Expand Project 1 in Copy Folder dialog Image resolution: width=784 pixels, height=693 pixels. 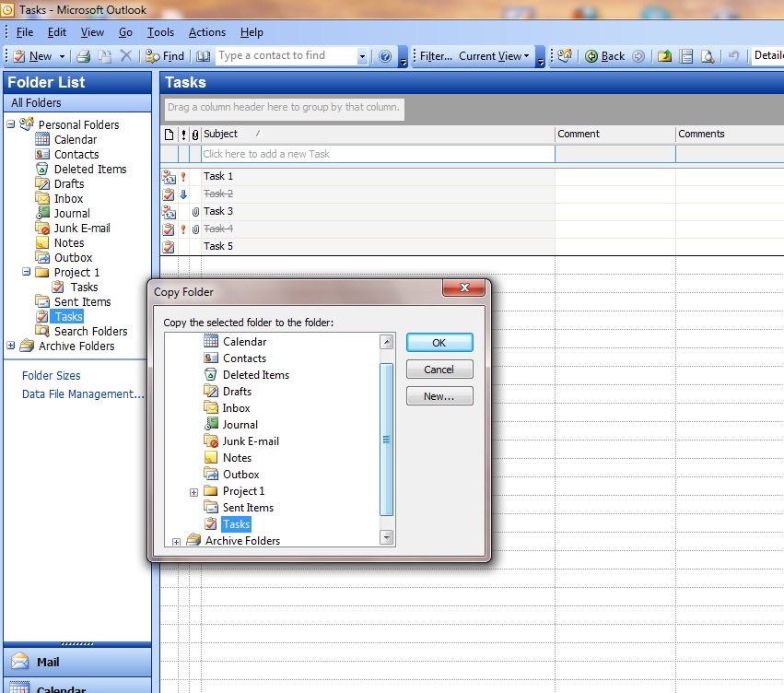[x=193, y=492]
